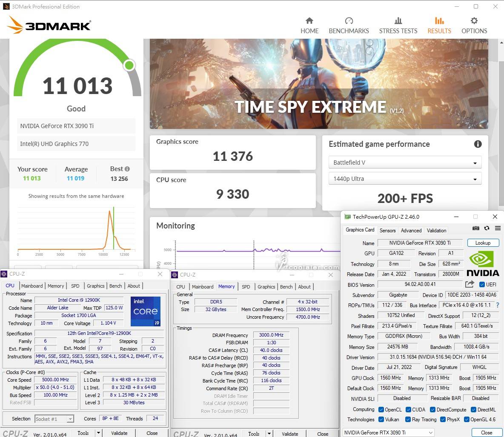Open Advanced tab in GPU-Z
This screenshot has height=437, width=504.
coord(411,230)
